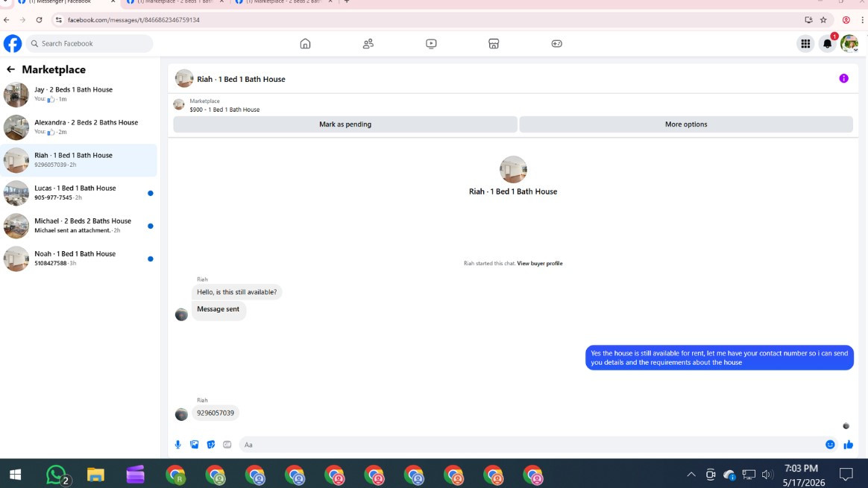Open Alexandra 2 Beds 2 Baths House chat
Image resolution: width=868 pixels, height=488 pixels.
[79, 127]
